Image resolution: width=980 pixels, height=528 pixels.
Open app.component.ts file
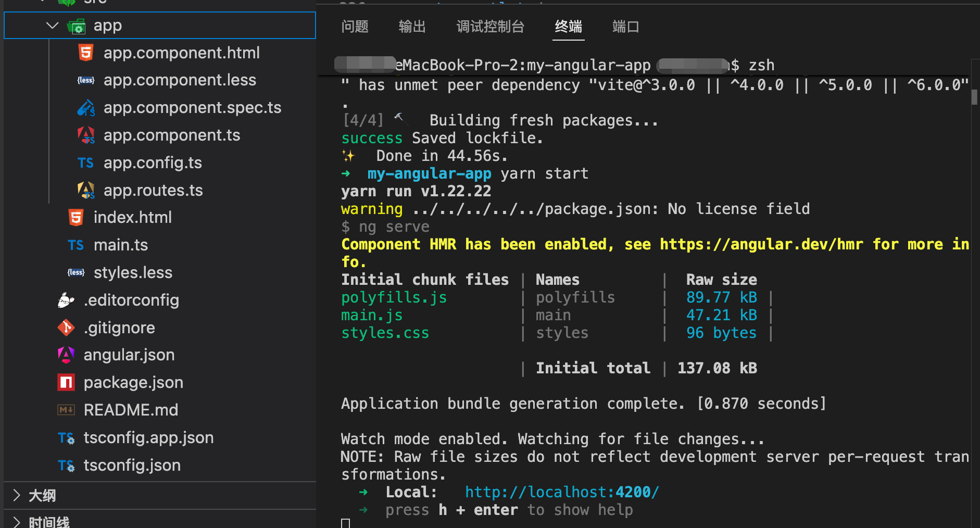(172, 135)
